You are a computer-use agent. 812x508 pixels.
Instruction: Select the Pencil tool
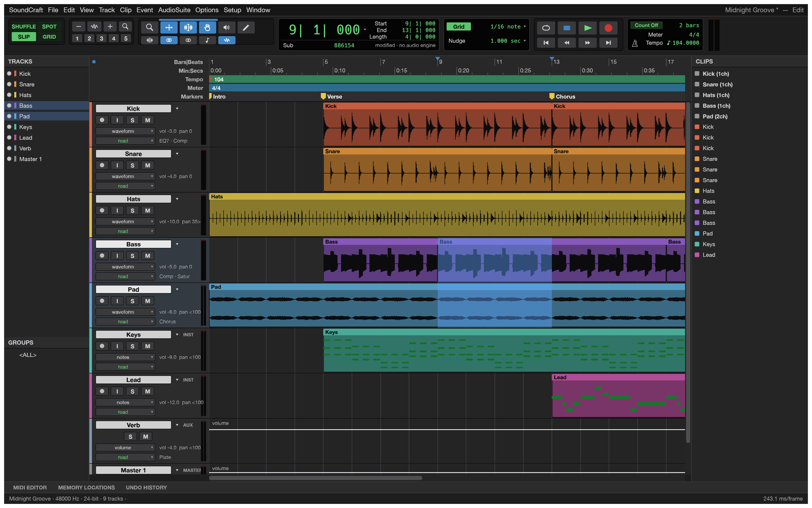pos(246,27)
